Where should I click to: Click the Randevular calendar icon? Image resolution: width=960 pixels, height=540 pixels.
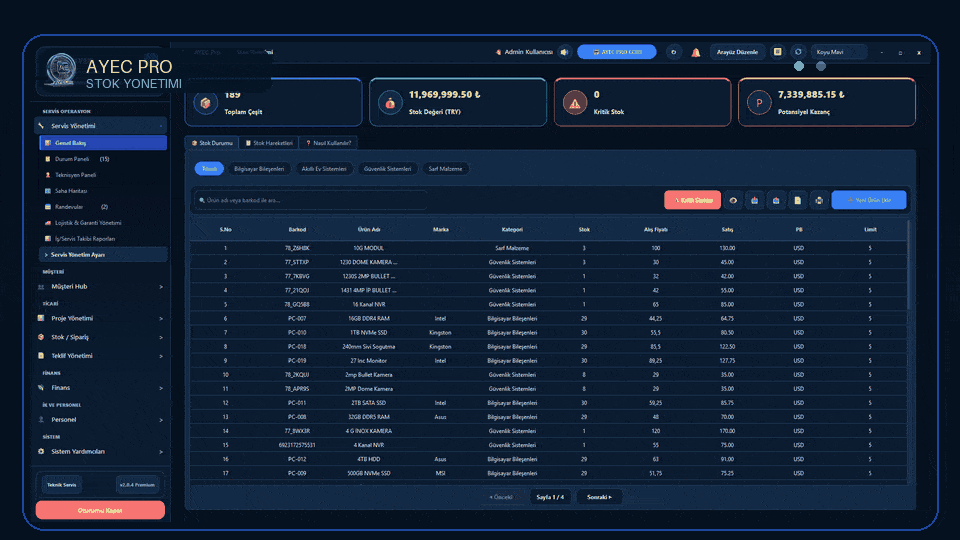[x=48, y=206]
